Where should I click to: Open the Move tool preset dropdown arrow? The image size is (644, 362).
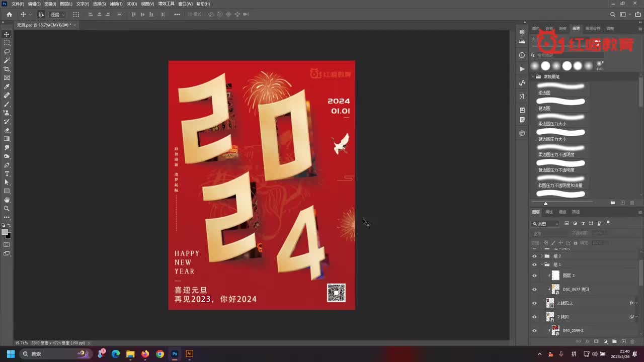(x=30, y=15)
